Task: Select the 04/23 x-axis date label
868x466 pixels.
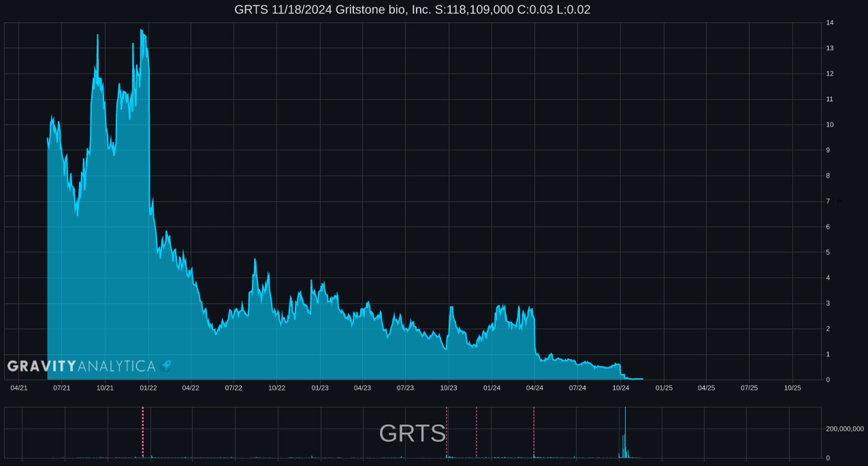Action: pyautogui.click(x=362, y=388)
